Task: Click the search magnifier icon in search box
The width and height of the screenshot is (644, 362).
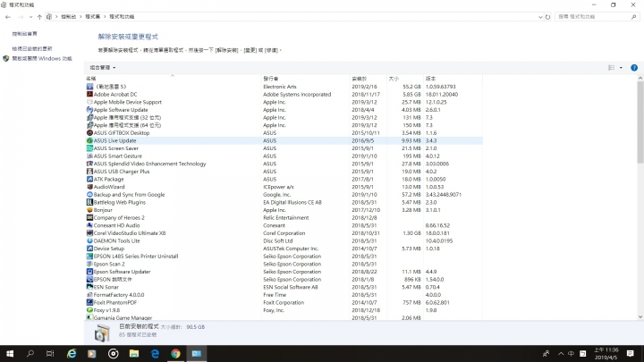Action: click(x=634, y=17)
